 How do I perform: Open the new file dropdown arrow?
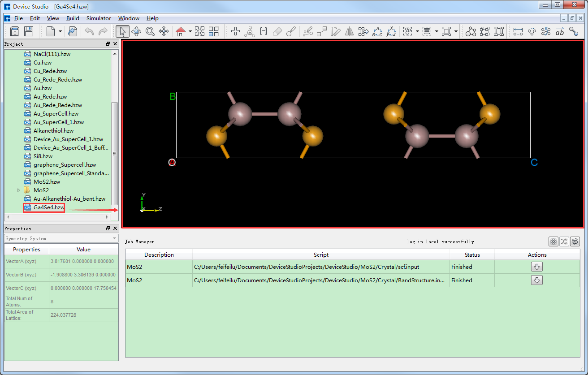(60, 31)
